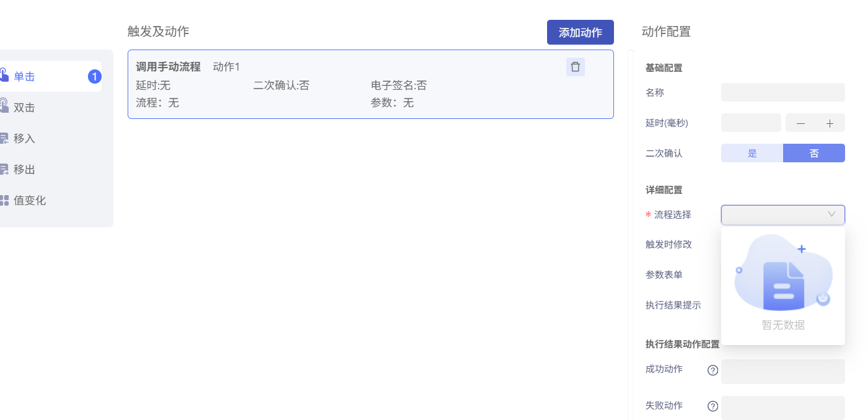The width and height of the screenshot is (868, 420).
Task: Select the 移出 trigger icon
Action: (x=5, y=168)
